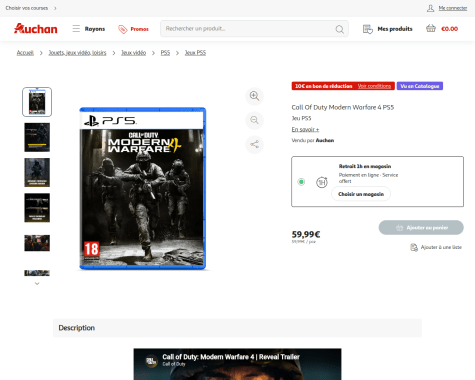This screenshot has height=380, width=475.
Task: Select the second product thumbnail
Action: 37,137
